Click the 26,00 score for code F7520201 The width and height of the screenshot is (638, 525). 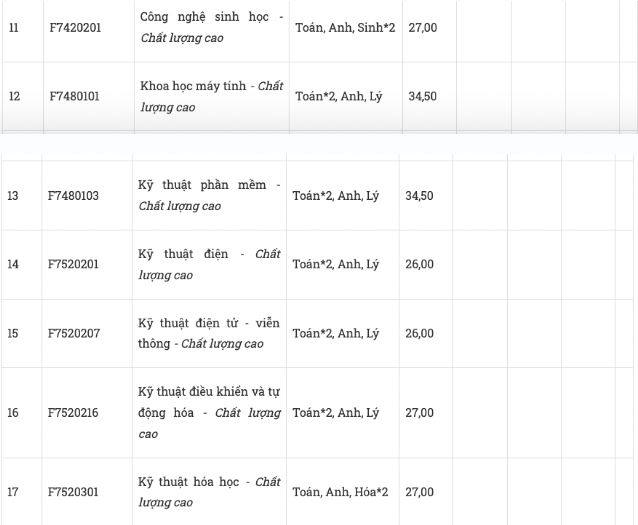(x=419, y=264)
